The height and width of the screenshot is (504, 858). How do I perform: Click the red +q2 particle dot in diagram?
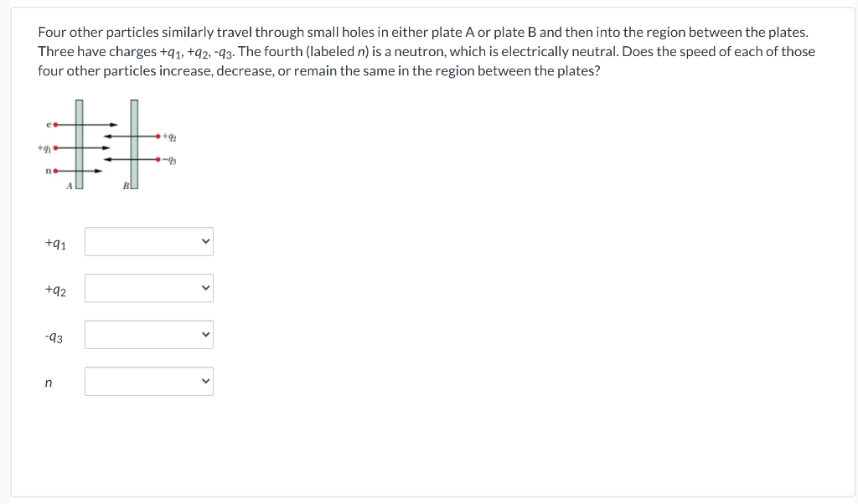tap(158, 136)
